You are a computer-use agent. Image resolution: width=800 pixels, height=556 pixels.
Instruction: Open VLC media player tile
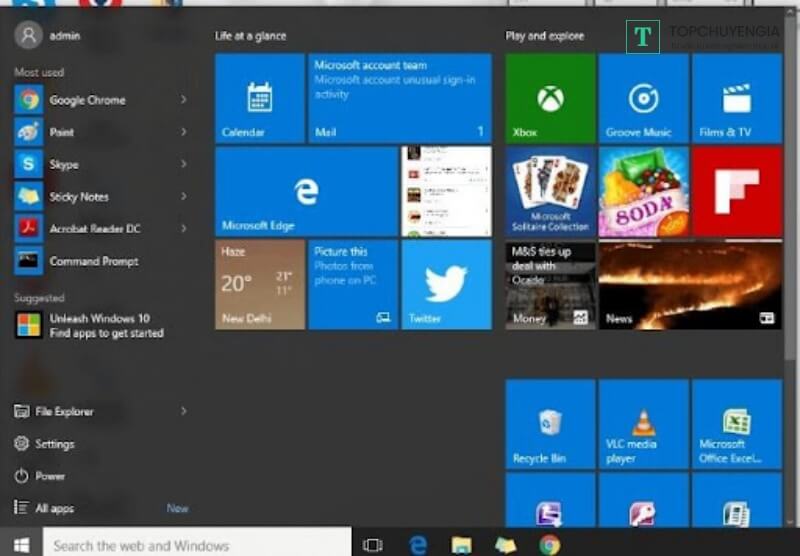pos(643,424)
